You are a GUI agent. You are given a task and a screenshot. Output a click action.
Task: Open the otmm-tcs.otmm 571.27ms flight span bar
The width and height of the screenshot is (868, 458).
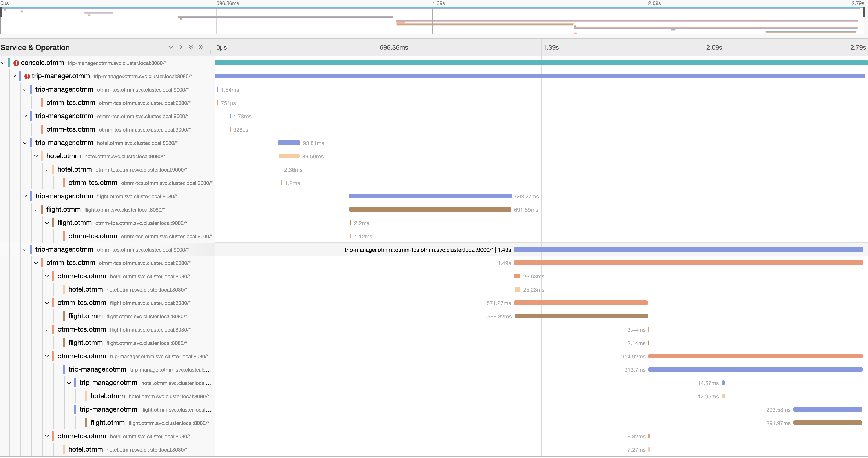(580, 303)
